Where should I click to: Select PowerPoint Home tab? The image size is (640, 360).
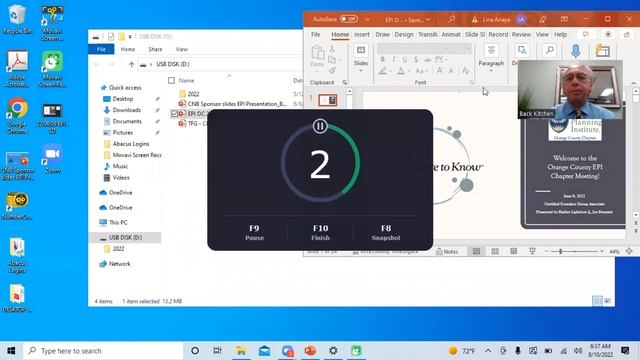pyautogui.click(x=340, y=35)
